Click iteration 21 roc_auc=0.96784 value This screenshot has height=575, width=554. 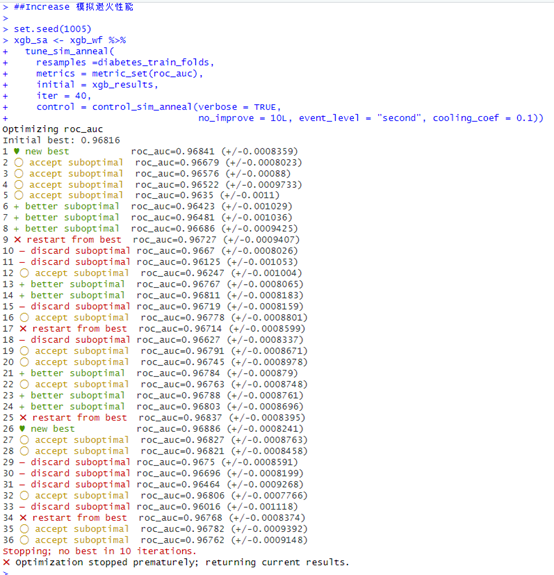pyautogui.click(x=178, y=373)
